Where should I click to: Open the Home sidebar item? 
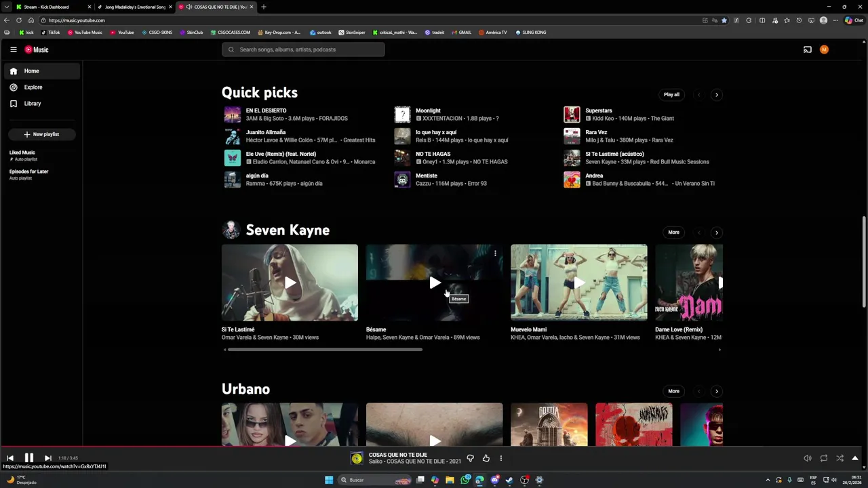tap(41, 71)
